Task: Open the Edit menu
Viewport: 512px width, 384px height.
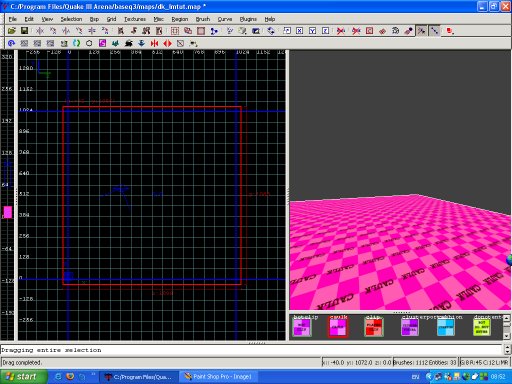Action: 29,19
